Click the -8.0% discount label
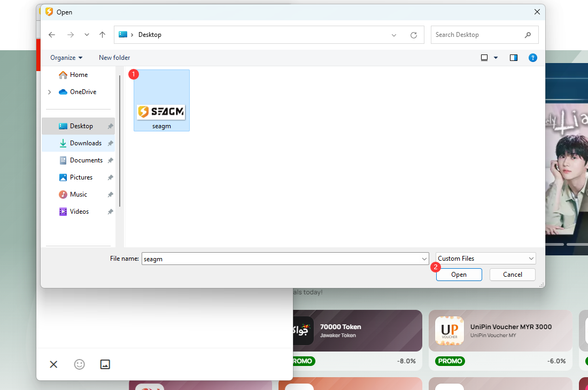Screen dimensions: 588x390 click(x=406, y=361)
